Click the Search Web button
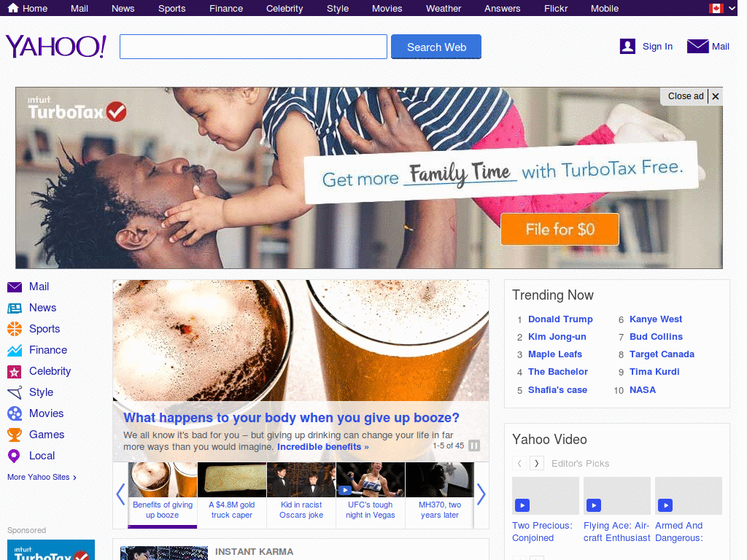The width and height of the screenshot is (747, 560). [436, 47]
